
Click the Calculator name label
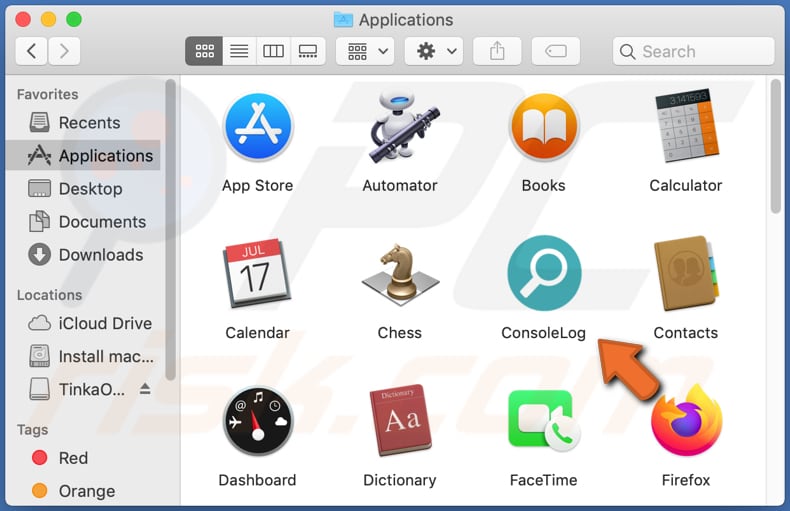point(686,185)
